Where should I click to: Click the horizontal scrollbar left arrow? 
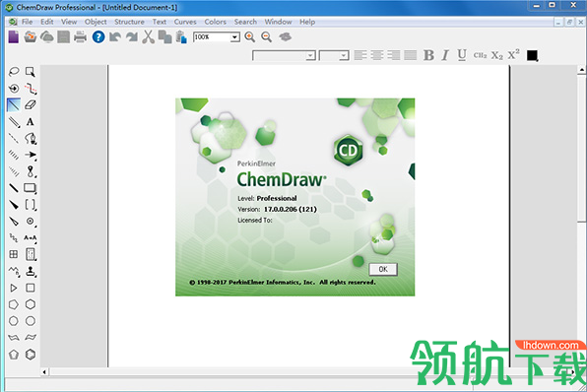(44, 371)
